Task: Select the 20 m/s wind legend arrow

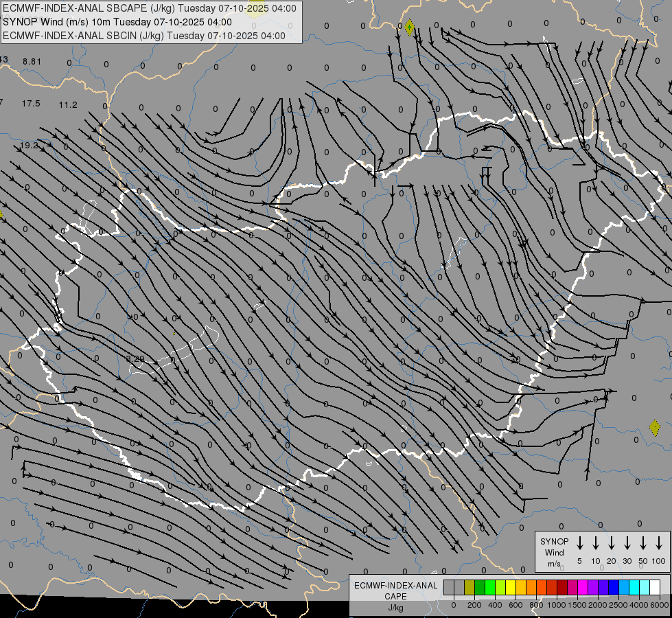Action: 611,543
